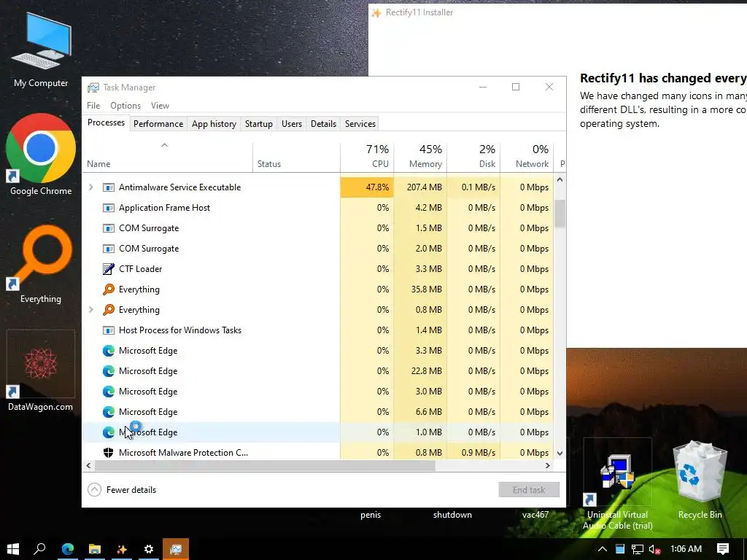Click the scroll right arrow in Task Manager
This screenshot has width=747, height=560.
pos(548,466)
